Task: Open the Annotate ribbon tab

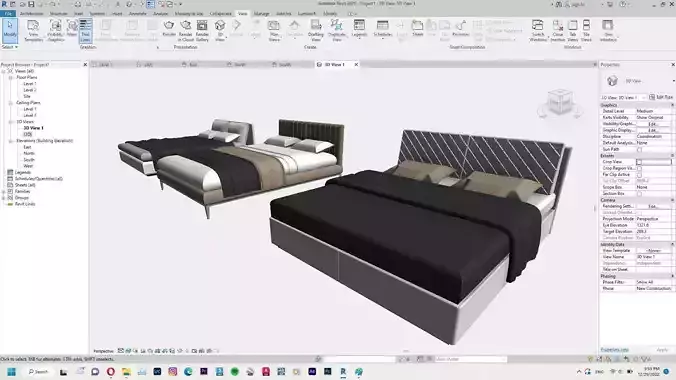Action: (x=138, y=13)
